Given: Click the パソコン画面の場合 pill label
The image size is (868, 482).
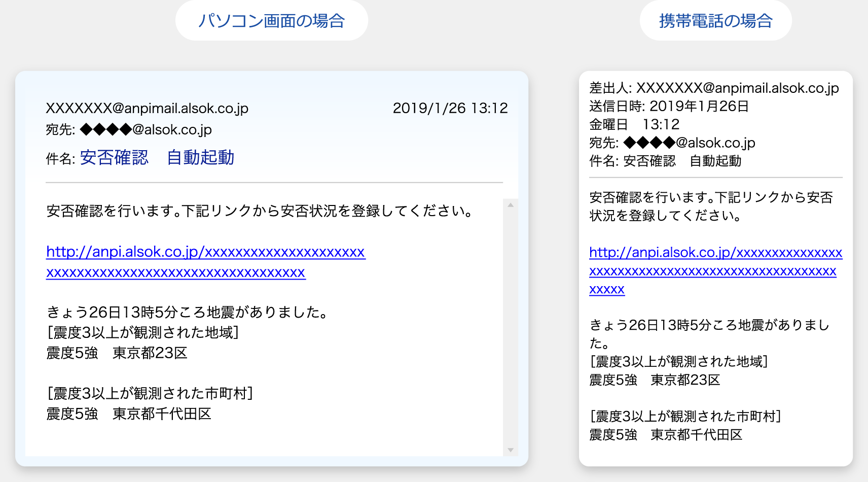Looking at the screenshot, I should tap(271, 21).
